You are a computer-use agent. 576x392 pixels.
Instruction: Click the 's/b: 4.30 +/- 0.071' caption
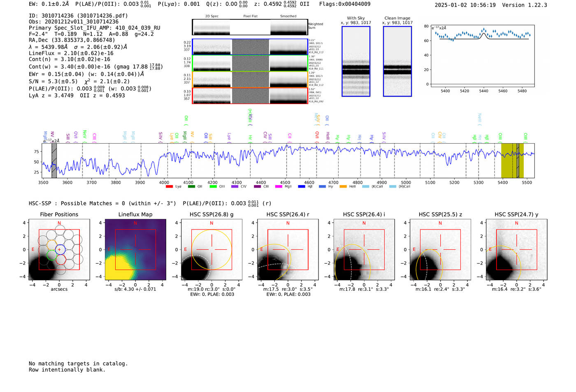click(x=135, y=289)
